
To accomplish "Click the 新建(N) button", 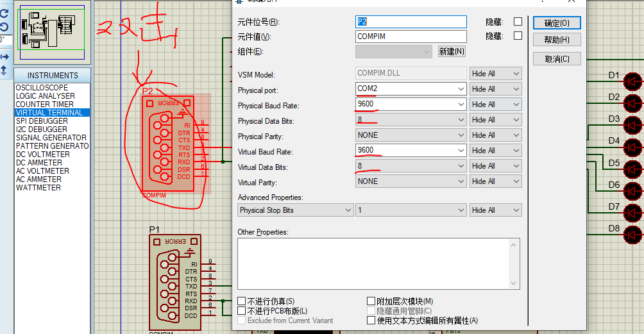I will (452, 51).
